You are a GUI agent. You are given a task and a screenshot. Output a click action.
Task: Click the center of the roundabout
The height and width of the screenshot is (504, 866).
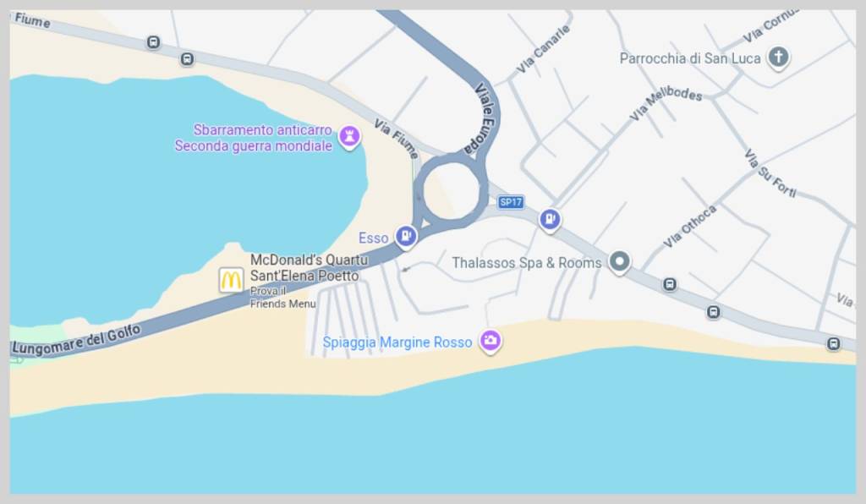tap(452, 192)
